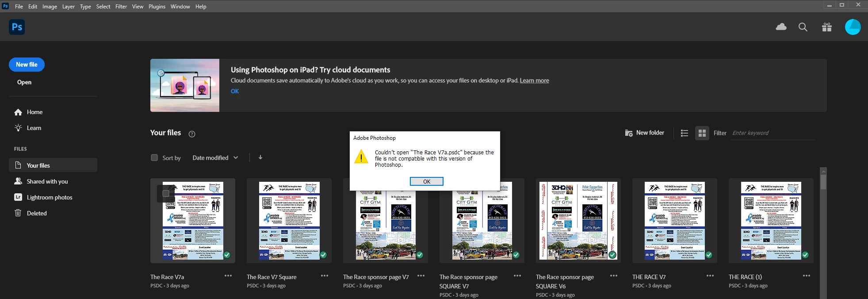Open the What's New gift icon
Screen dimensions: 868x299
point(827,27)
